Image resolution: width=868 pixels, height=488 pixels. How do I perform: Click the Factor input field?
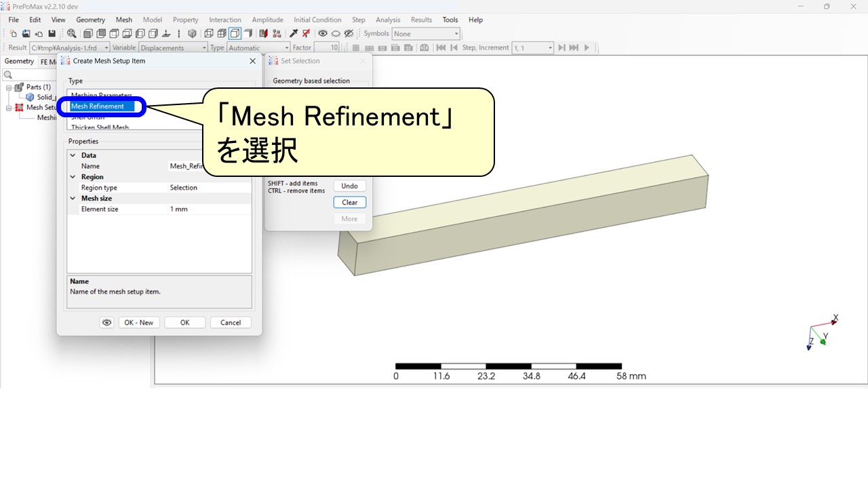click(x=326, y=47)
